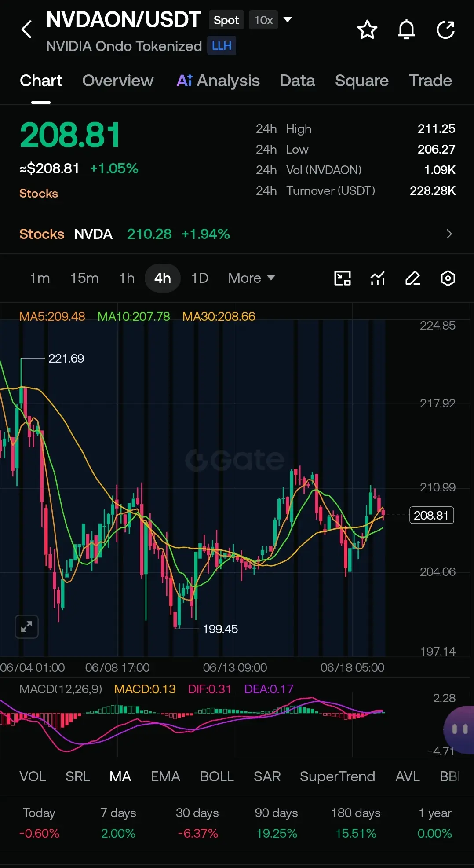Tap the Spot badge
The image size is (474, 868).
coord(226,20)
